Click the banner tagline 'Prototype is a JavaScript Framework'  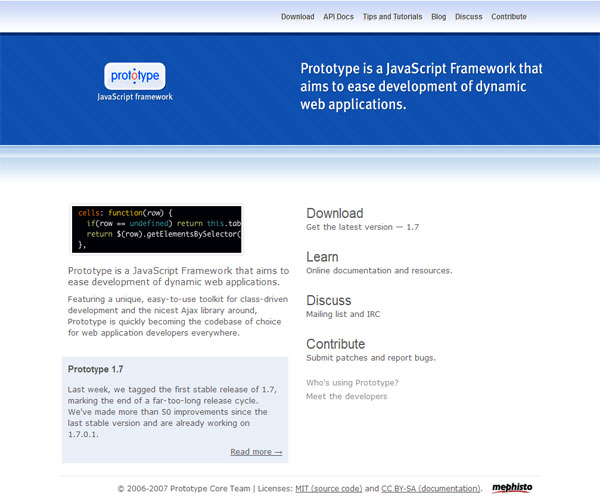[421, 86]
